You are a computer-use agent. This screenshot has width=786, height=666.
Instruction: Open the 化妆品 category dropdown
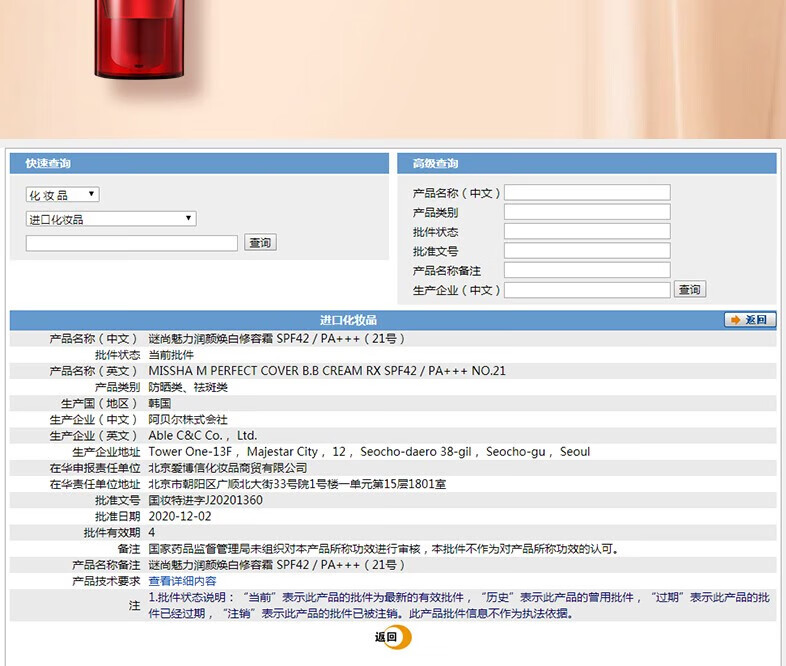pyautogui.click(x=62, y=195)
